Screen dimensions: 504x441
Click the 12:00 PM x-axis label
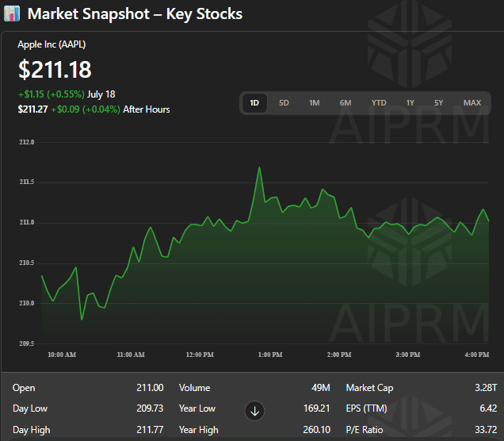coord(200,355)
